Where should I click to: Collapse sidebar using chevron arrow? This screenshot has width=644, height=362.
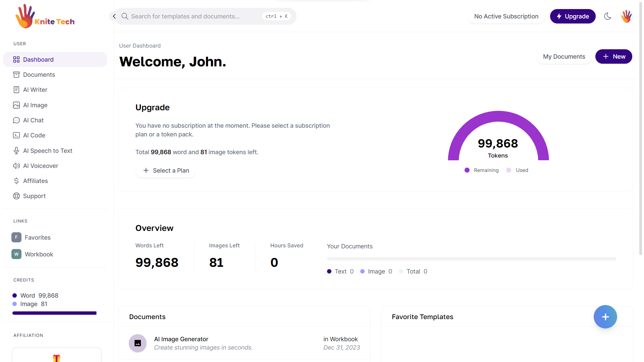pyautogui.click(x=114, y=16)
